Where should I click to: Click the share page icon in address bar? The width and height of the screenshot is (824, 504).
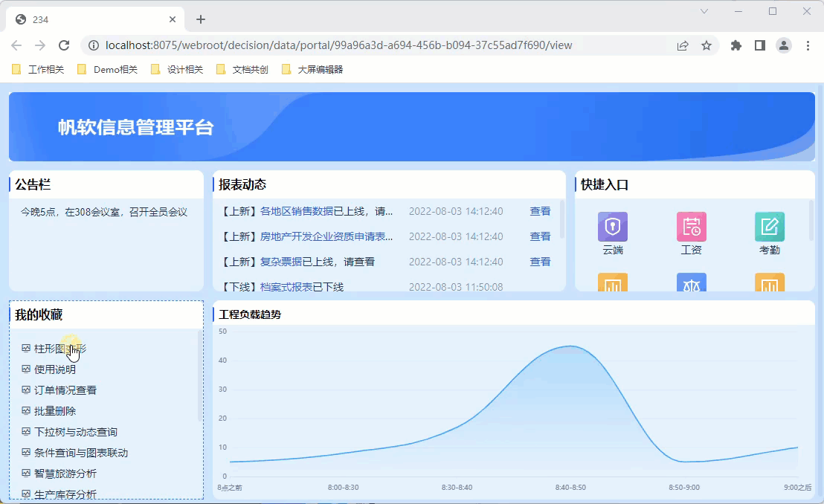(x=683, y=46)
